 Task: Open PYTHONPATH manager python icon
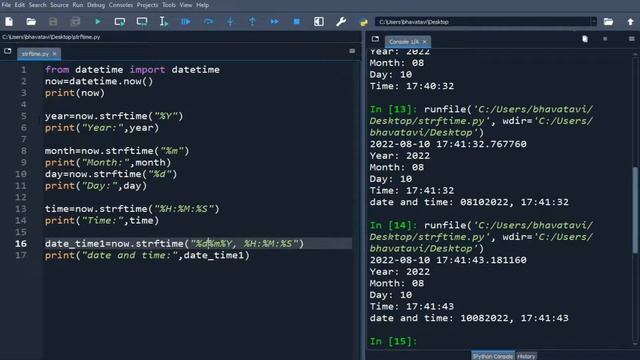(x=363, y=22)
